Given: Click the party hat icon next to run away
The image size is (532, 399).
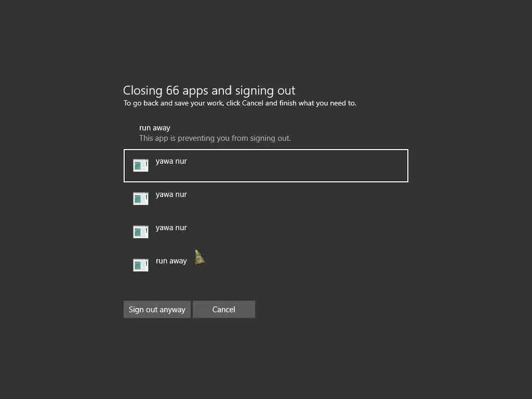Looking at the screenshot, I should pos(199,258).
